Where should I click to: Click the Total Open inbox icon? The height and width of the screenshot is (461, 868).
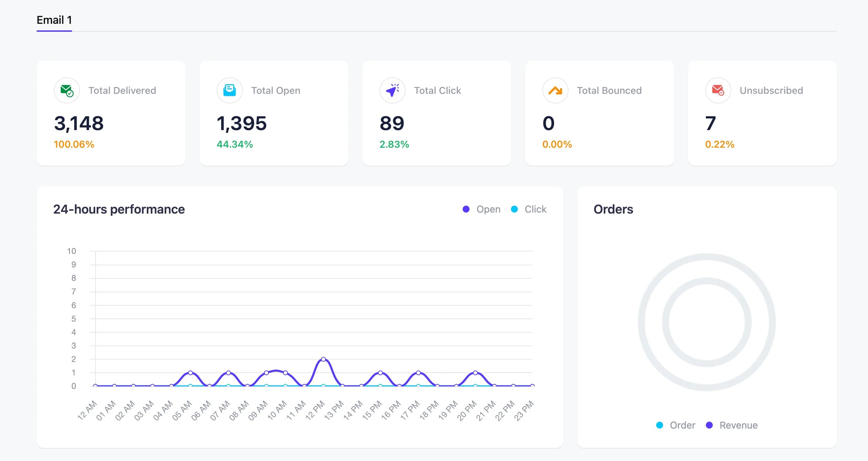click(x=229, y=90)
